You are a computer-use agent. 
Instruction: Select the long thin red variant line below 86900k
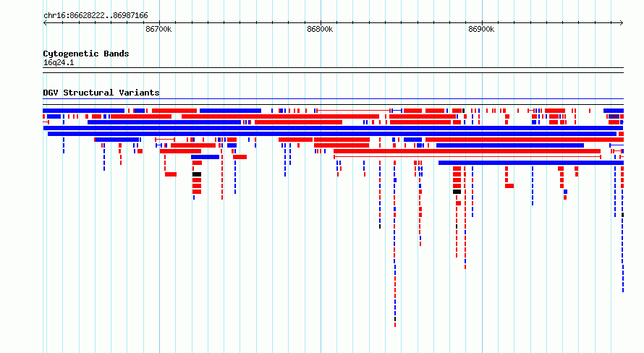click(467, 157)
